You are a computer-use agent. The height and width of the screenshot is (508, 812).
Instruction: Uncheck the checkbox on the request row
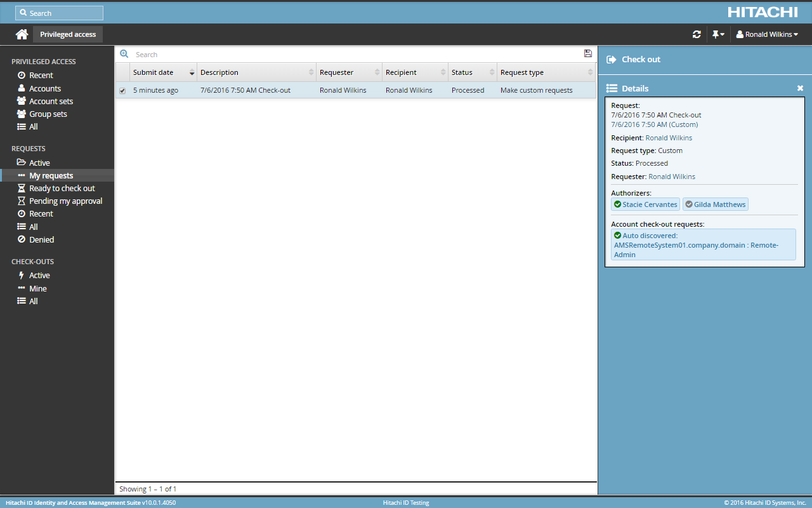(x=122, y=90)
